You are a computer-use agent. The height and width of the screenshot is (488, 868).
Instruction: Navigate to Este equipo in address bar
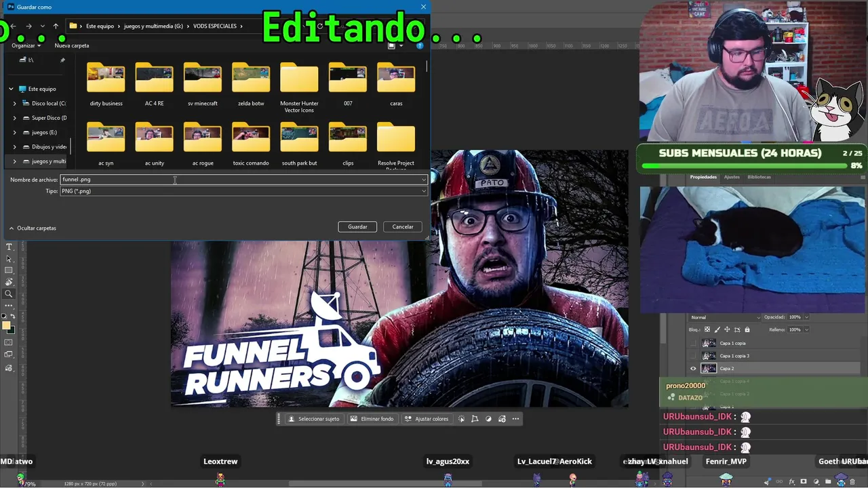tap(100, 26)
